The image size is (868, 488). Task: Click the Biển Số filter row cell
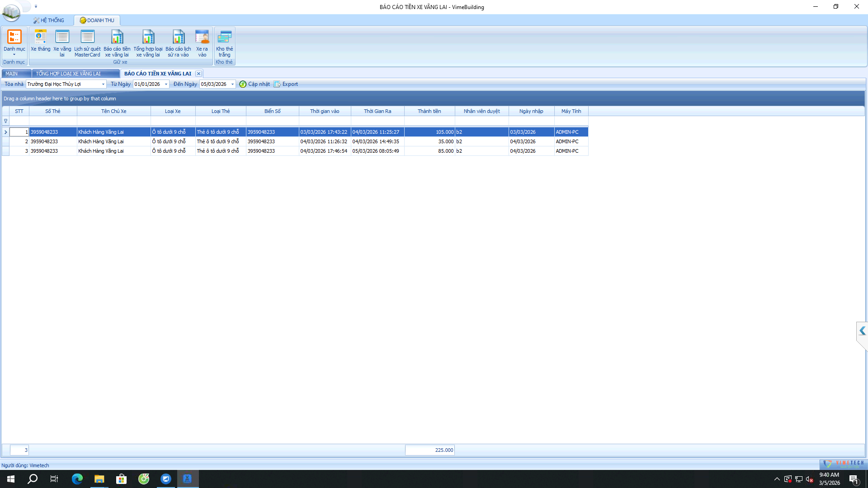[x=272, y=121]
